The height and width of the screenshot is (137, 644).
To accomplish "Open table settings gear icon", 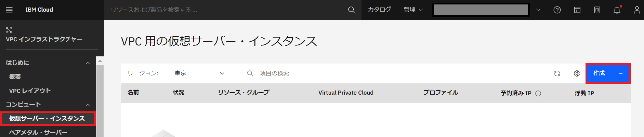I will [x=577, y=73].
